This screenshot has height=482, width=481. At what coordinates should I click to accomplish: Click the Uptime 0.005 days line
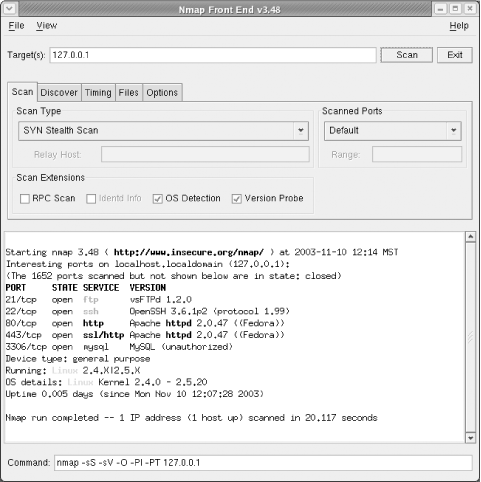tap(134, 394)
